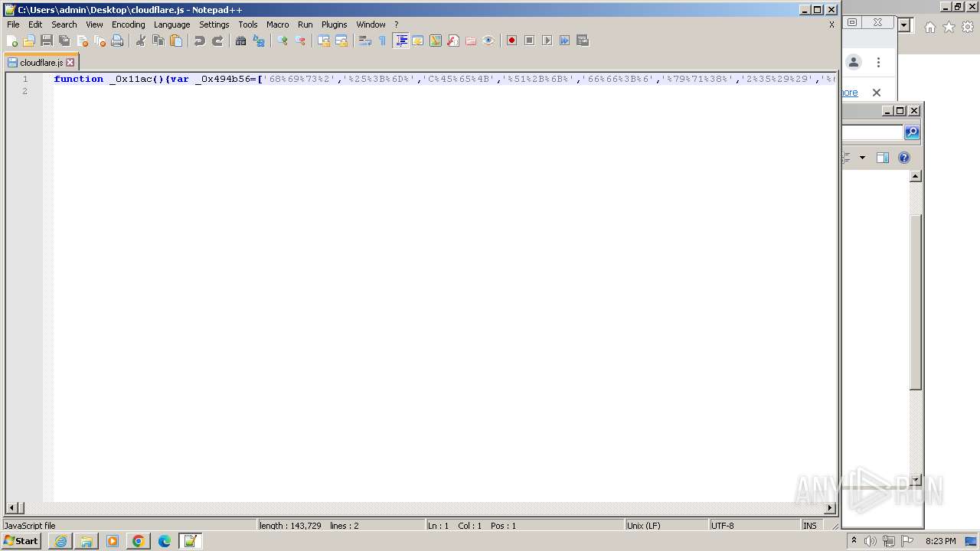The width and height of the screenshot is (980, 551).
Task: Click the Open file toolbar icon
Action: (x=29, y=41)
